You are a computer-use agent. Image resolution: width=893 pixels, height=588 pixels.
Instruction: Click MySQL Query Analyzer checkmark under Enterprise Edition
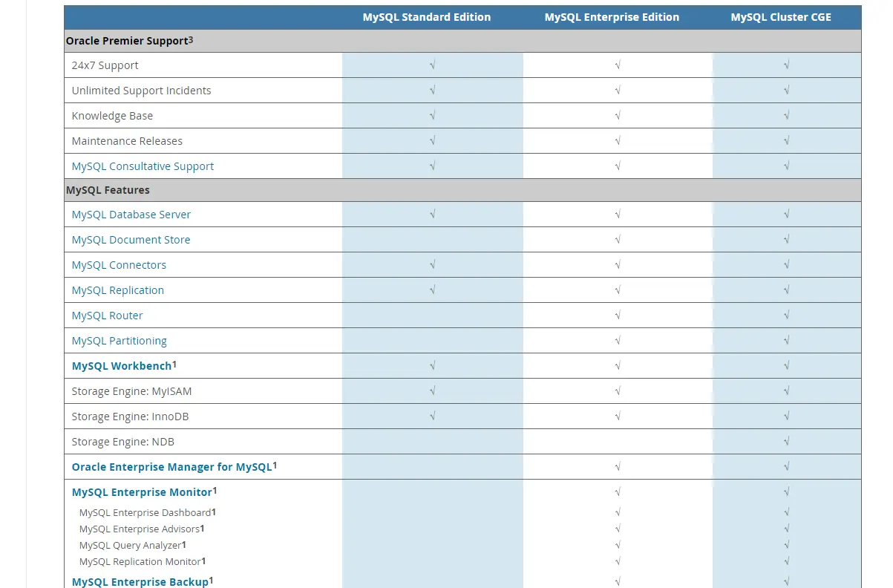(618, 545)
